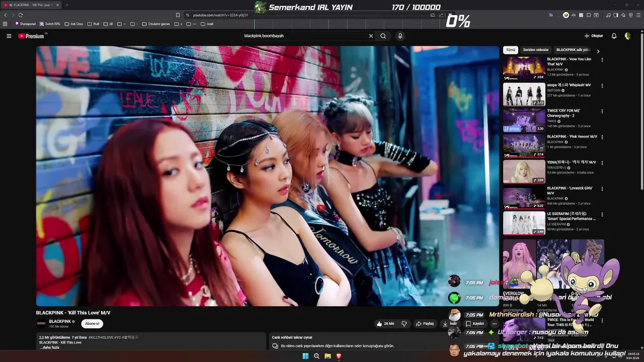Open the BLACKPINK channel name link

(60, 321)
